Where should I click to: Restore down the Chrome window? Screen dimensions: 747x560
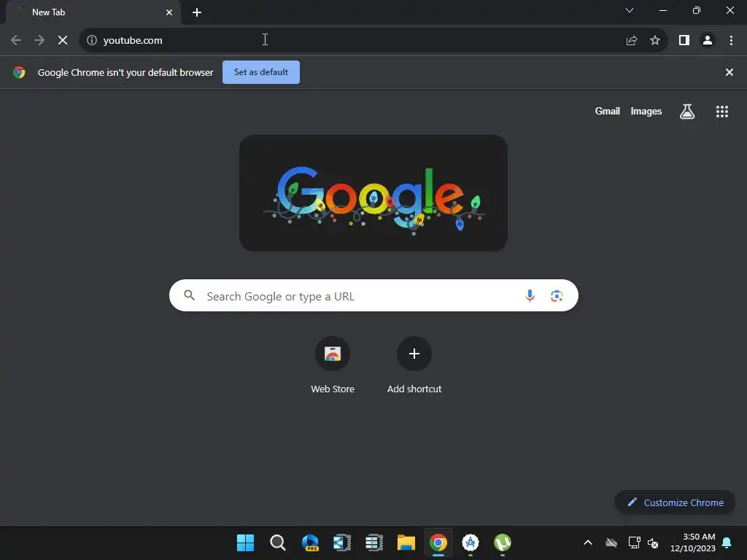coord(697,10)
